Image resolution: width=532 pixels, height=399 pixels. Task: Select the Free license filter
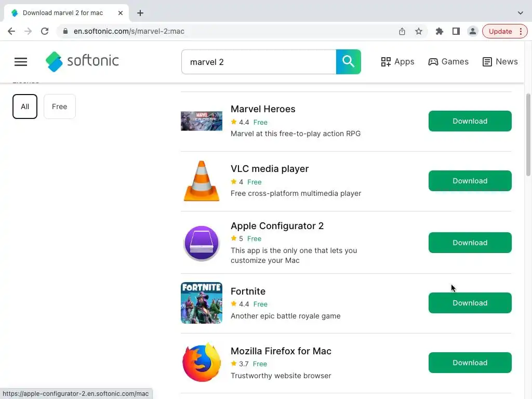coord(59,107)
